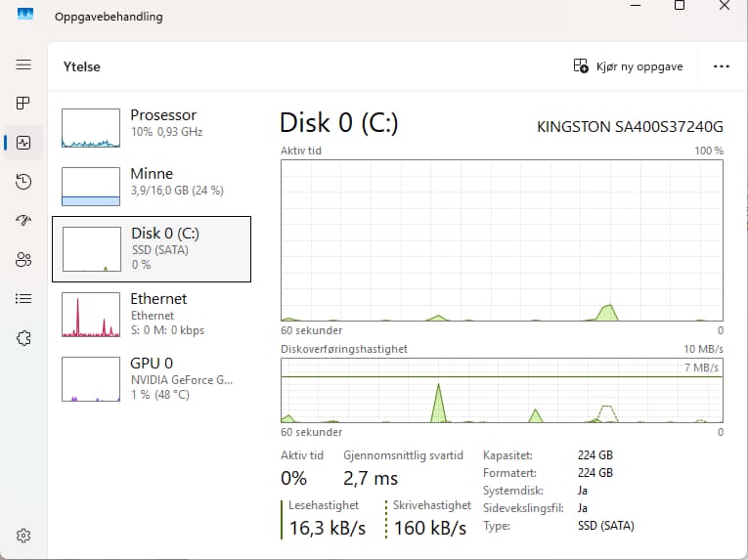Click the Ytelse page heading

81,66
